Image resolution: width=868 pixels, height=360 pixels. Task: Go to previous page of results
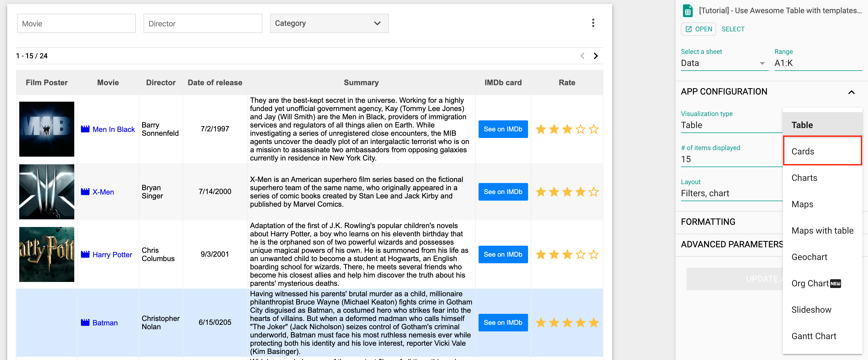(582, 56)
